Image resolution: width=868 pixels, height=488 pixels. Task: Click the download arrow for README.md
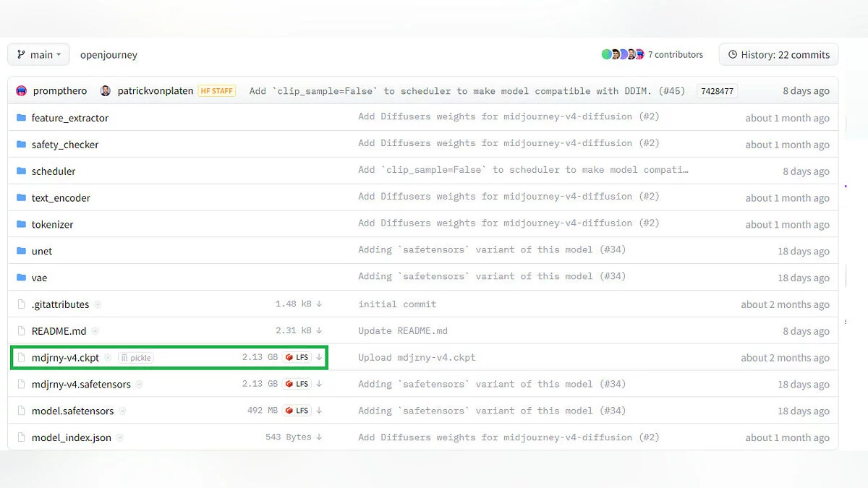point(319,330)
